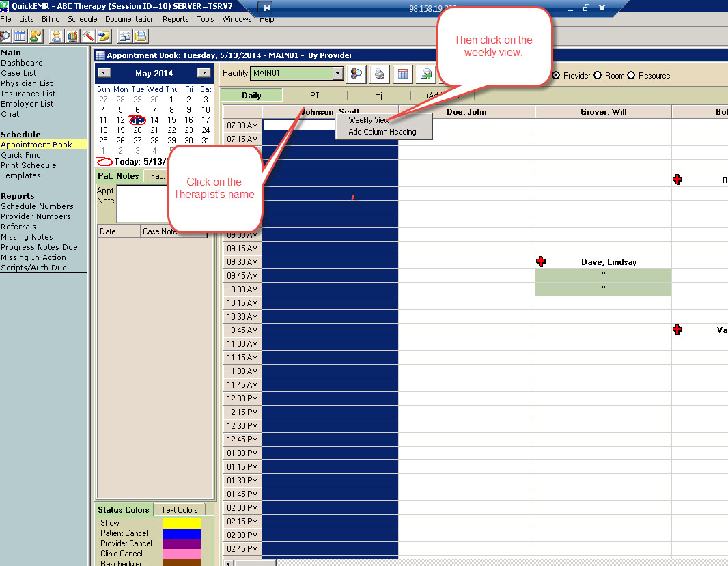Open Progress Notes Due report
This screenshot has width=728, height=566.
coord(39,247)
